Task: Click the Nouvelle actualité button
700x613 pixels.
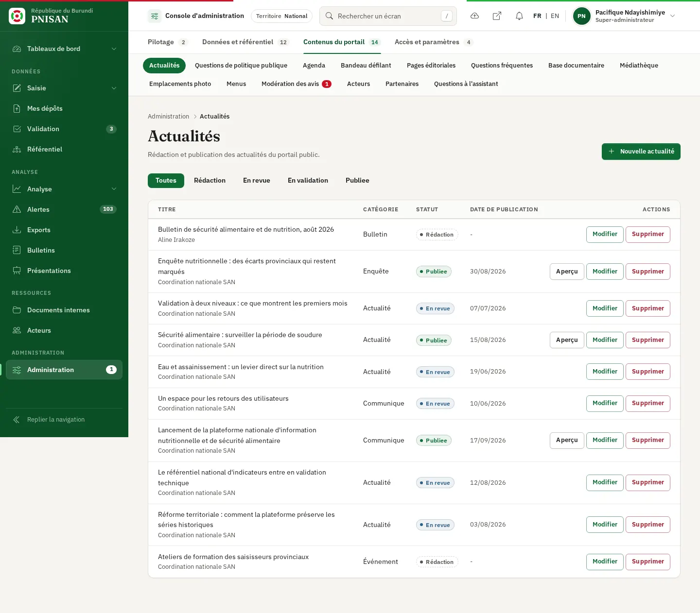Action: [641, 152]
